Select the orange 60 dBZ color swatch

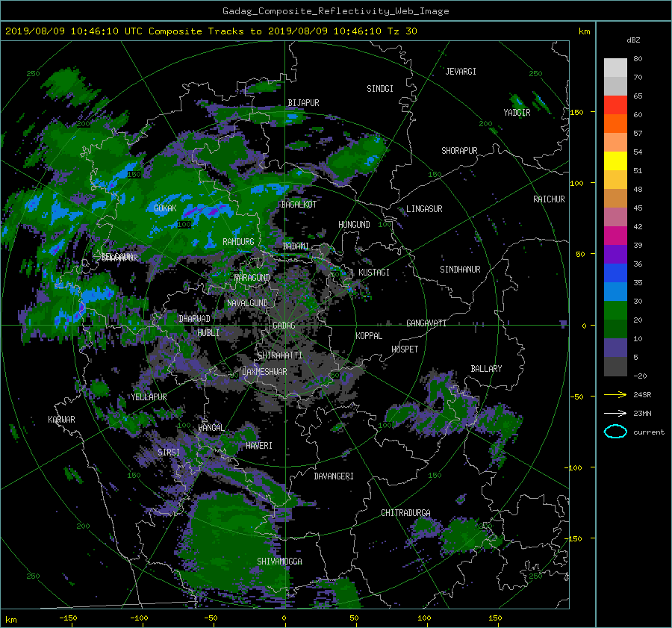tap(615, 124)
